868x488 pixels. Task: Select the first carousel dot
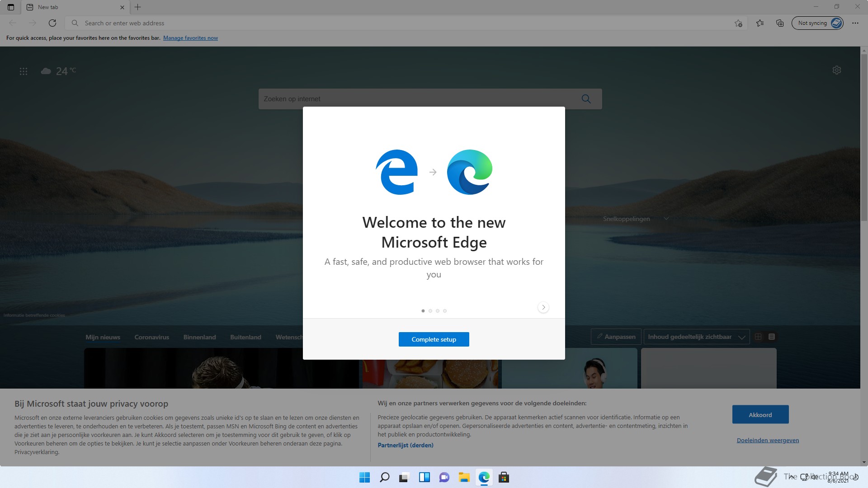pyautogui.click(x=423, y=311)
